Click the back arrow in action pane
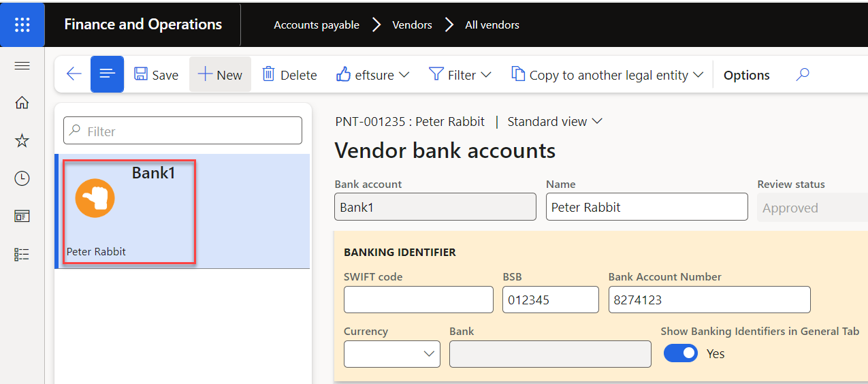 click(x=74, y=74)
